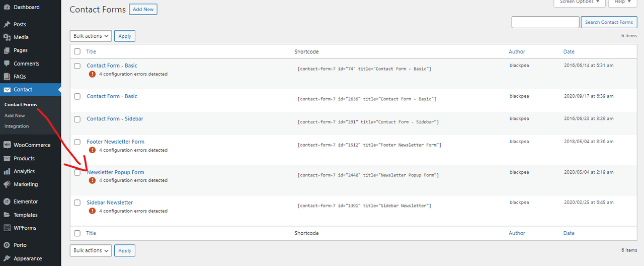644x266 pixels.
Task: Click the Elementor logo icon
Action: (7, 202)
